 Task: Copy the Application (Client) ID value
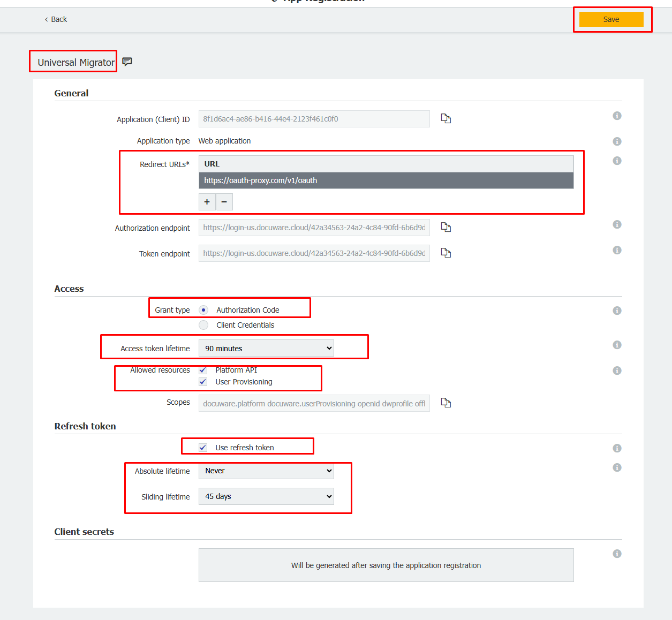446,118
